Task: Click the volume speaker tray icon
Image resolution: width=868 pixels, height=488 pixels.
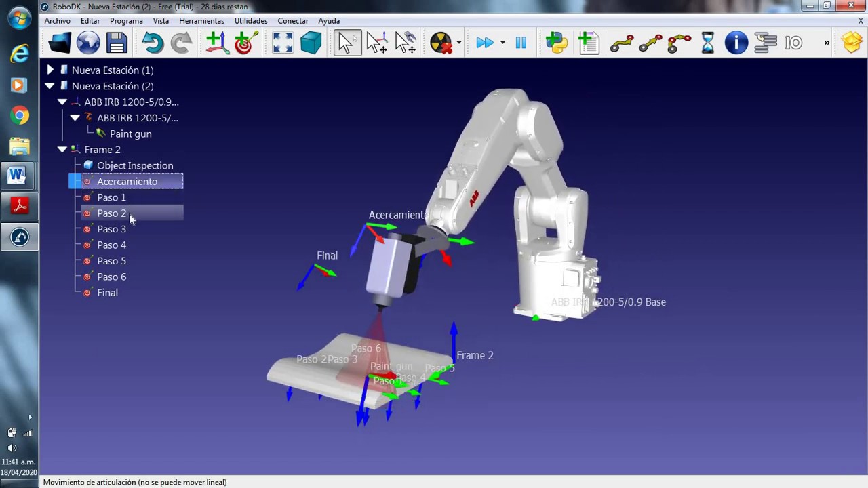Action: 12,448
